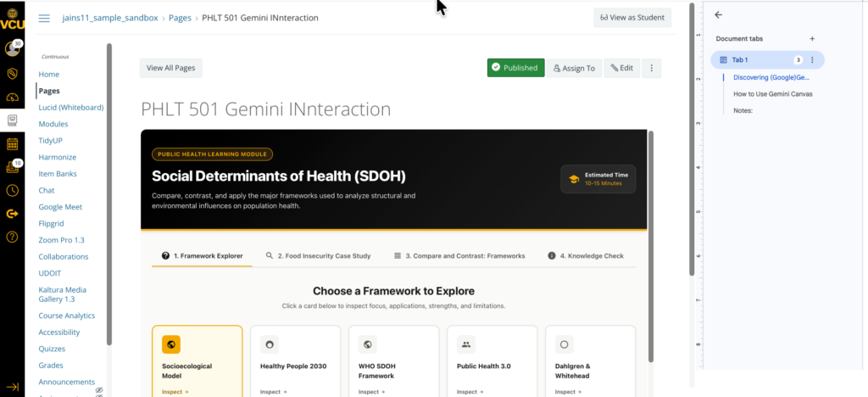This screenshot has width=868, height=397.
Task: Click the Edit page button
Action: (x=622, y=68)
